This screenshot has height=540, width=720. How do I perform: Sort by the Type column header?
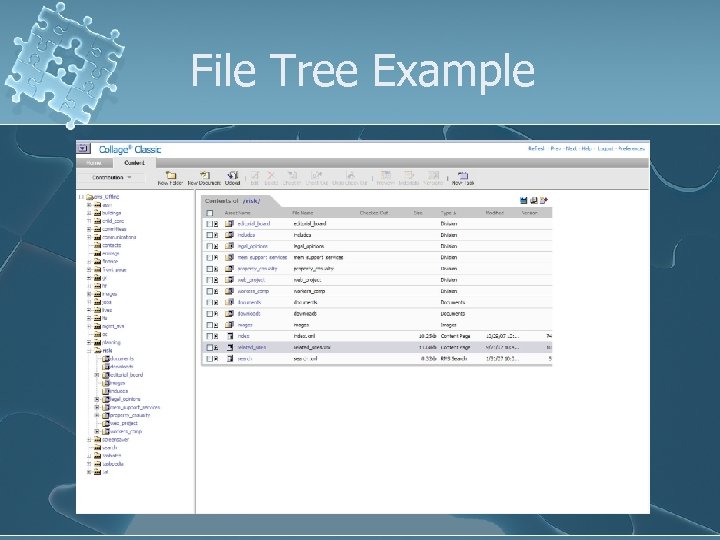[x=448, y=213]
